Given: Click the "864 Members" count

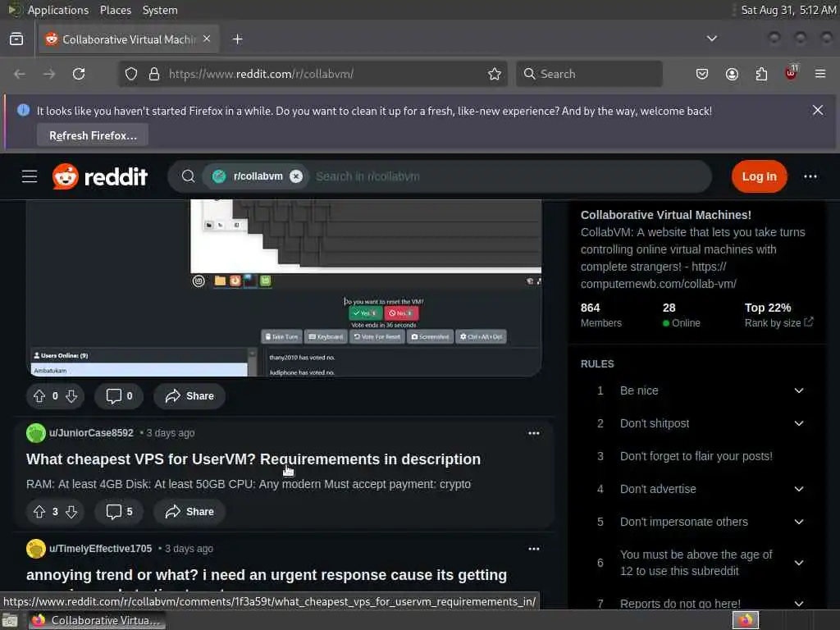Looking at the screenshot, I should coord(601,315).
